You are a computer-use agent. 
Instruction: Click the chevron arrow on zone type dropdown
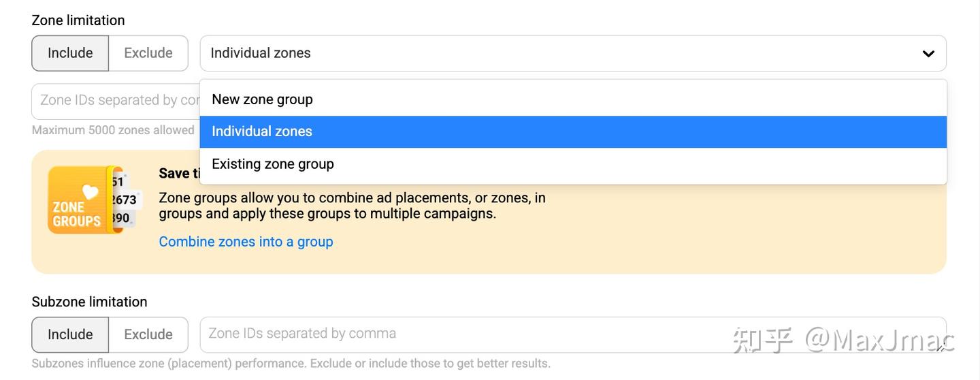coord(928,54)
